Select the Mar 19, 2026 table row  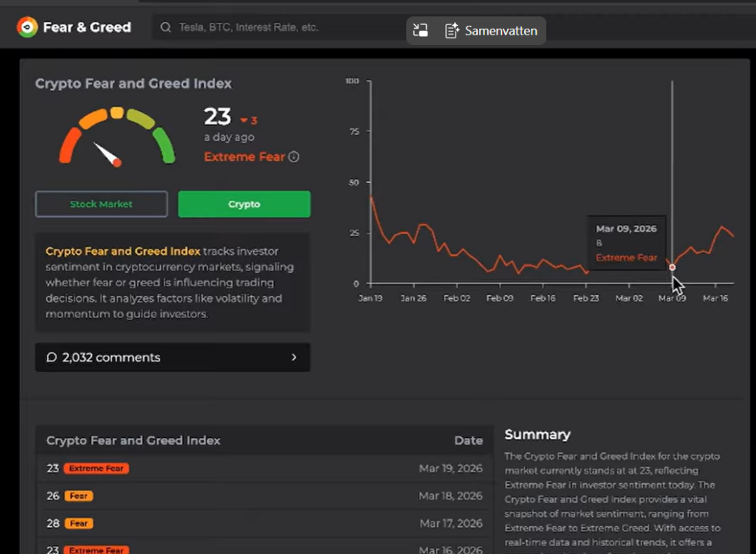264,468
